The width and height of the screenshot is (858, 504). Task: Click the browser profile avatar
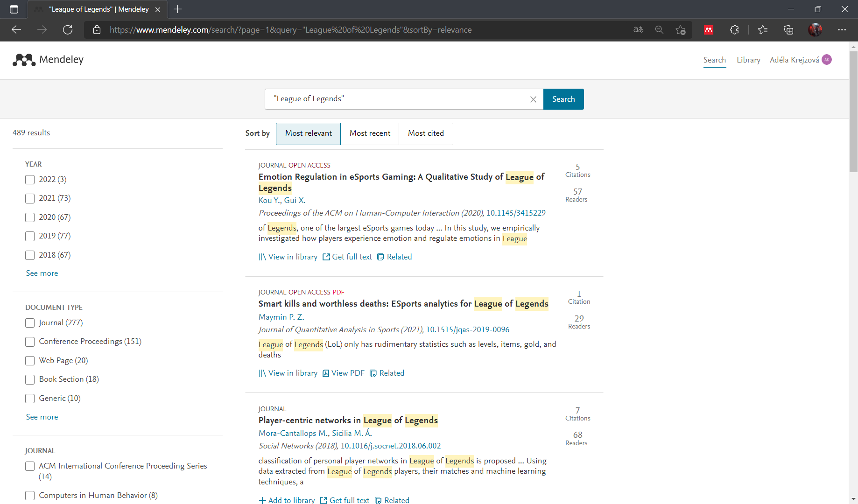tap(815, 30)
